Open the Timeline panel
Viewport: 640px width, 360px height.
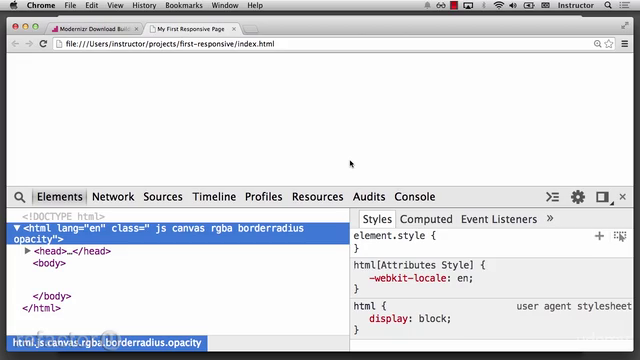pyautogui.click(x=214, y=197)
